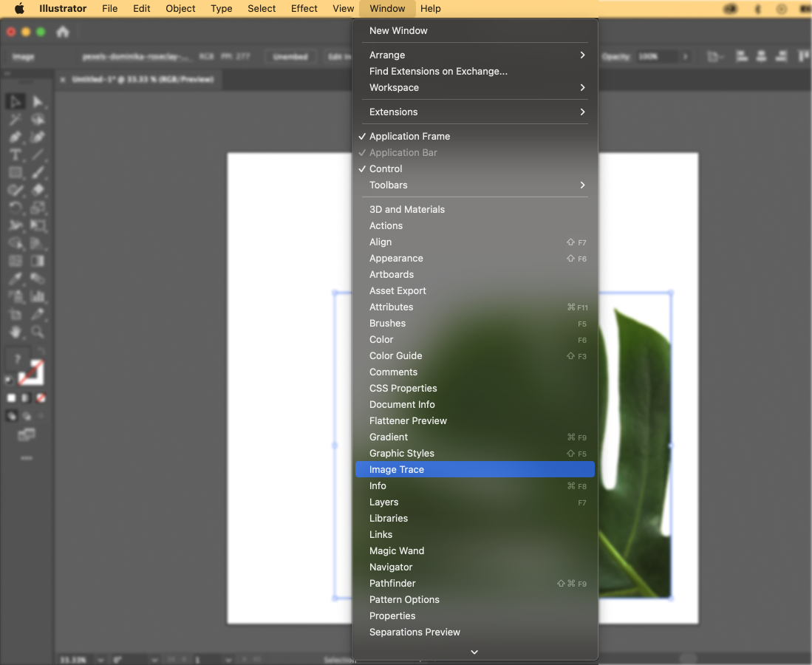
Task: Click the Unembed button
Action: 290,56
